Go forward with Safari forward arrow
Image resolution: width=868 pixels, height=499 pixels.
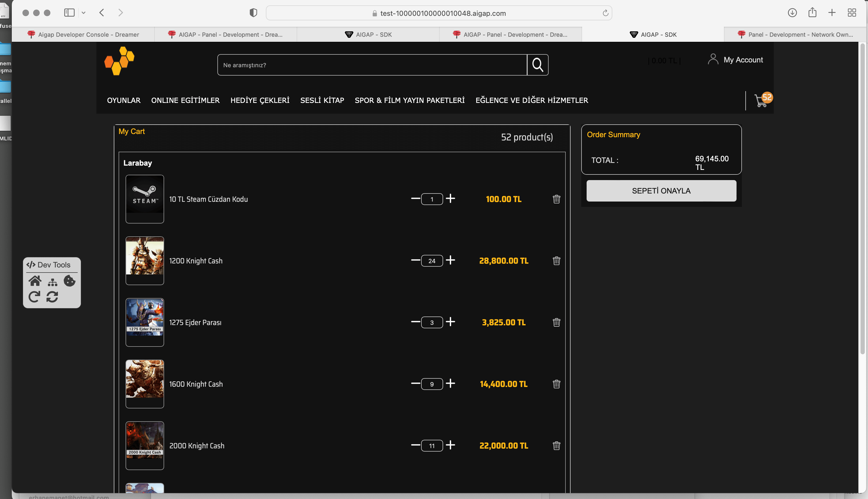[120, 13]
